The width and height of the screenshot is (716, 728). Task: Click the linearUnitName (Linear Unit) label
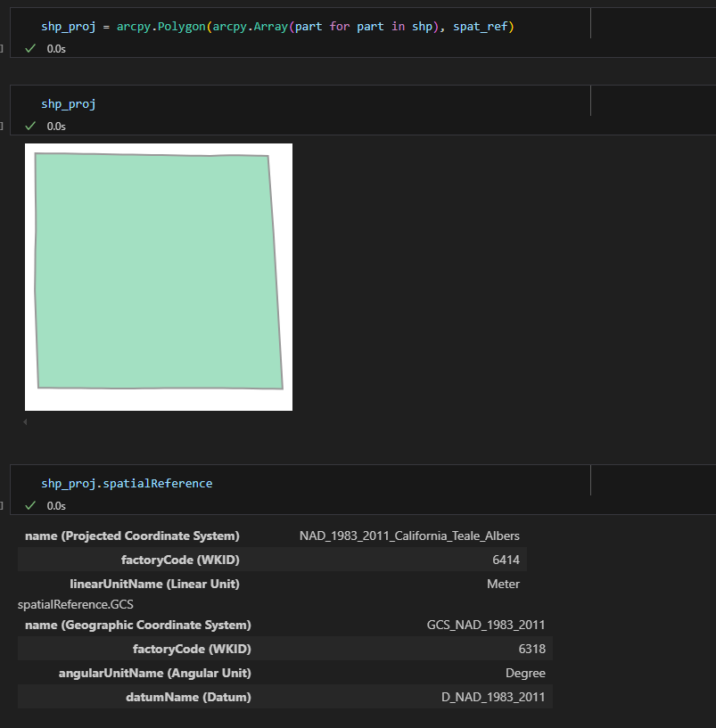155,584
